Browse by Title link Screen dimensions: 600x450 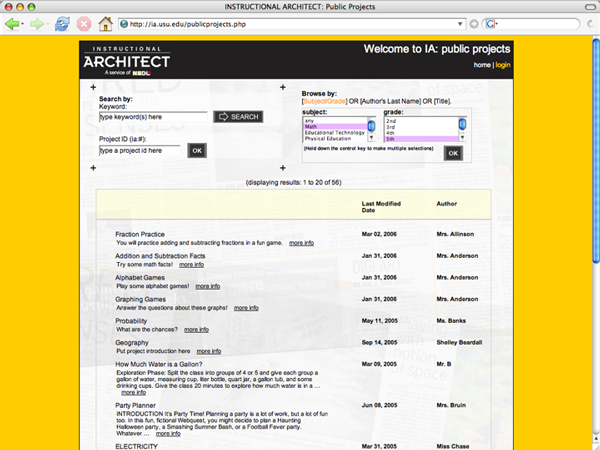pyautogui.click(x=442, y=101)
